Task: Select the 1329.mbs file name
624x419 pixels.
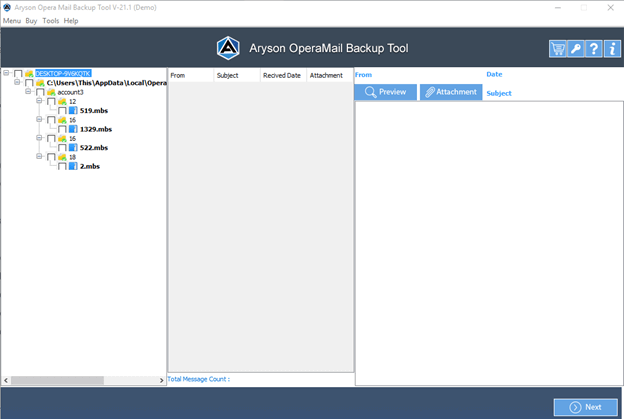Action: (x=96, y=129)
